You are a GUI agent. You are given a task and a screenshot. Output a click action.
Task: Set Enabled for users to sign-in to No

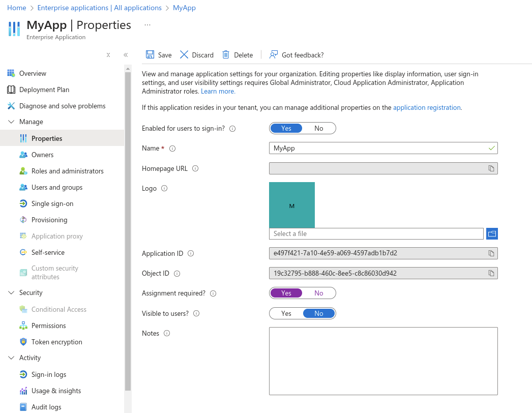tap(319, 128)
